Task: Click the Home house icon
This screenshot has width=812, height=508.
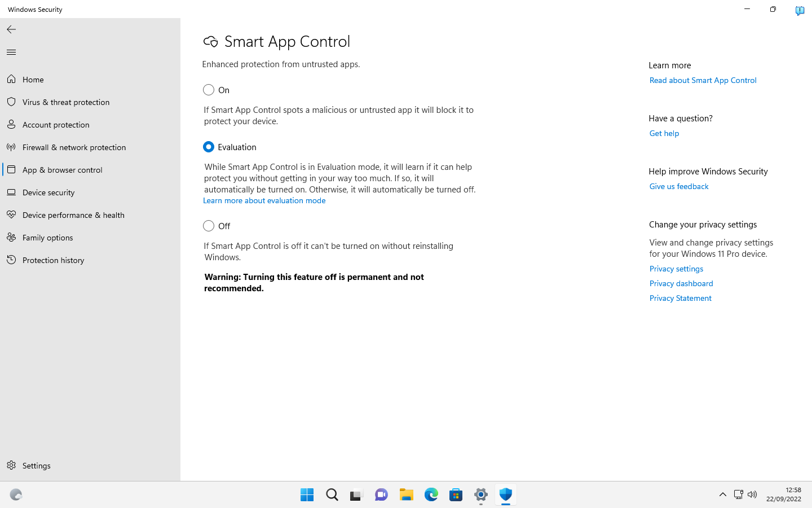Action: point(11,80)
